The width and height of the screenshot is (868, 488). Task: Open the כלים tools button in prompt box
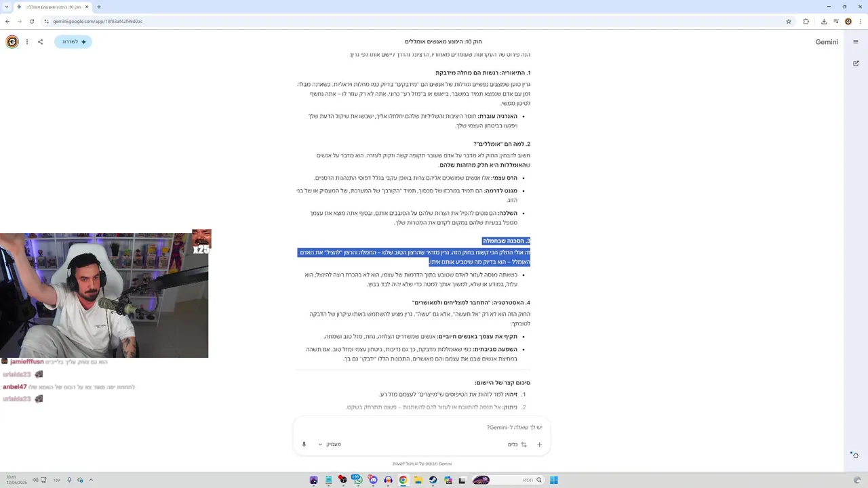click(517, 445)
